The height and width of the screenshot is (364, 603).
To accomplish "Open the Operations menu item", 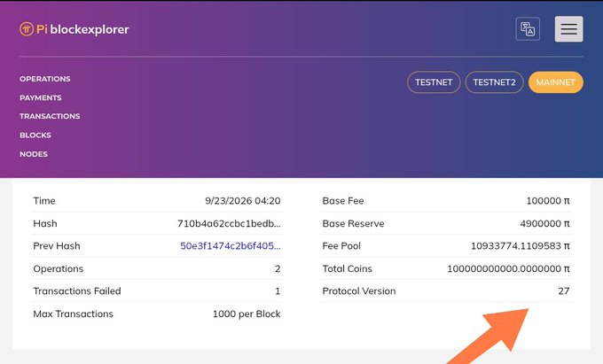I will [45, 79].
